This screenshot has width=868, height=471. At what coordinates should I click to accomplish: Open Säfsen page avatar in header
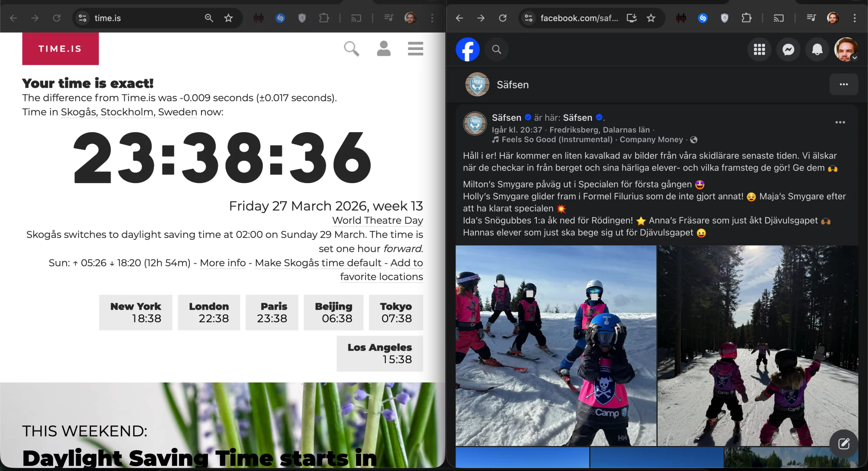tap(477, 84)
